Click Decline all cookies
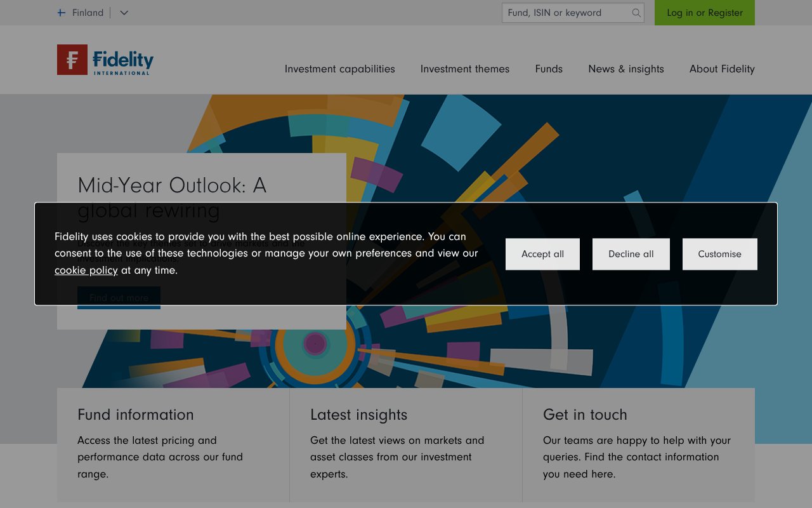Screen dimensions: 812x508 [631, 253]
